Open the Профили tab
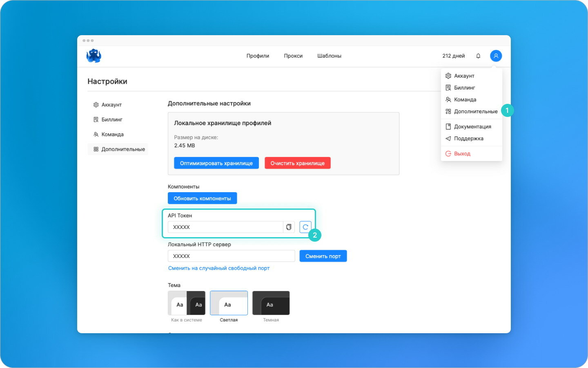Viewport: 588px width, 368px height. click(258, 56)
